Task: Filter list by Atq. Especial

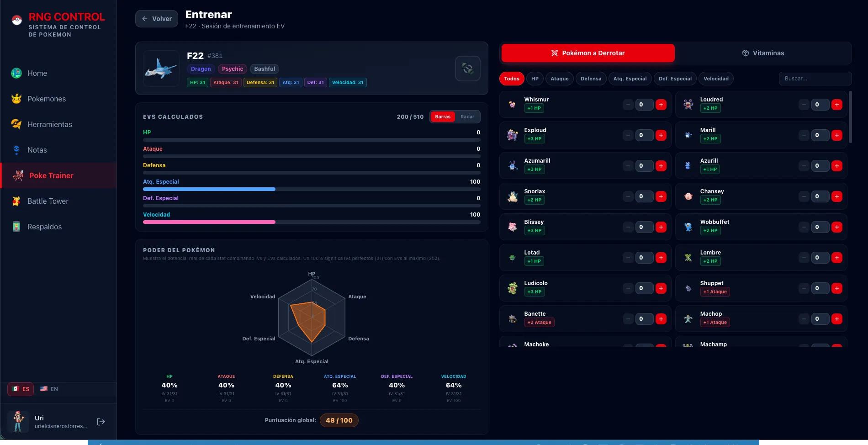Action: 630,79
